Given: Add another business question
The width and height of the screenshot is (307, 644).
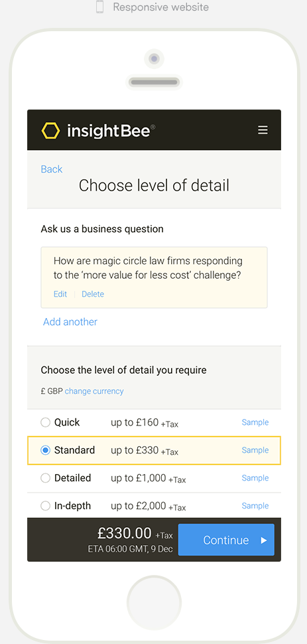Looking at the screenshot, I should [x=70, y=321].
